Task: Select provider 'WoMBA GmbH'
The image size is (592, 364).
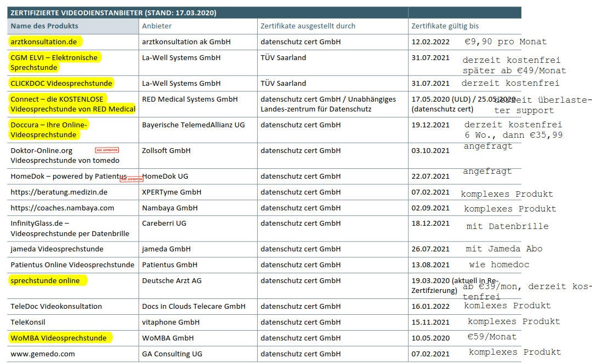Action: [167, 338]
